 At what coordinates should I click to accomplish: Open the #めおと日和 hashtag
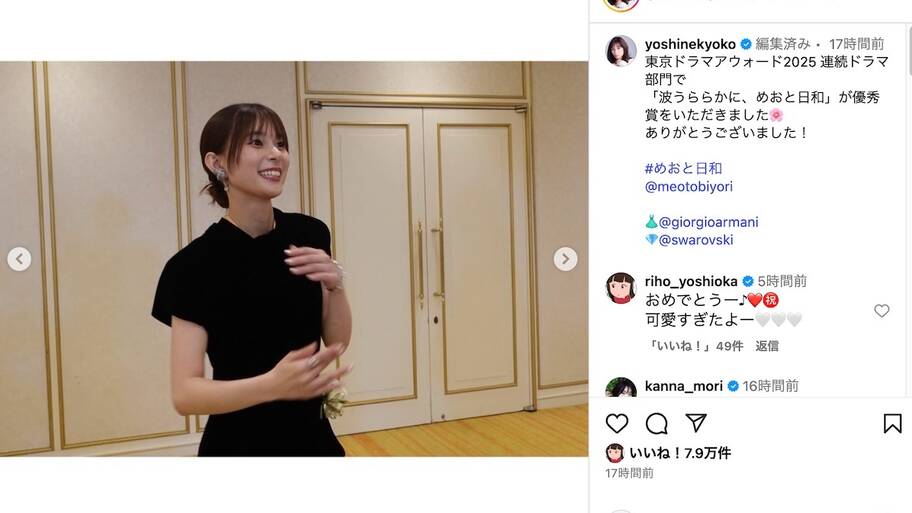(x=683, y=169)
